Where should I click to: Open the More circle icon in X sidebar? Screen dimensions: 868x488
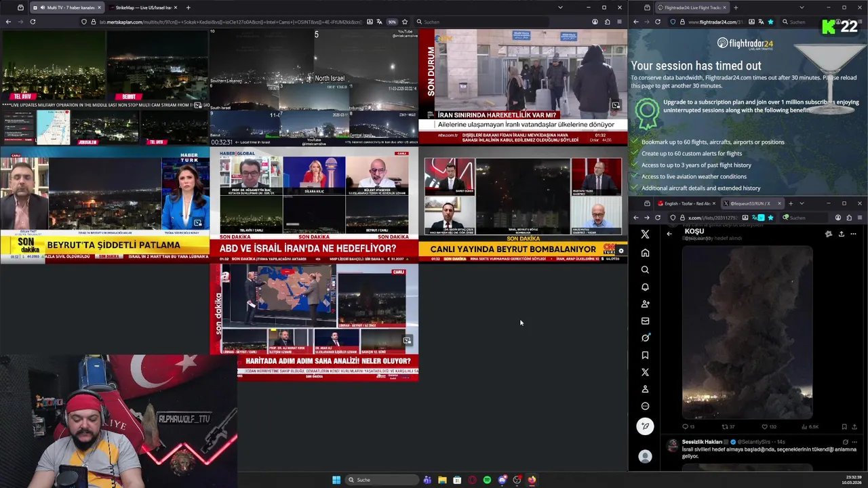click(x=645, y=406)
